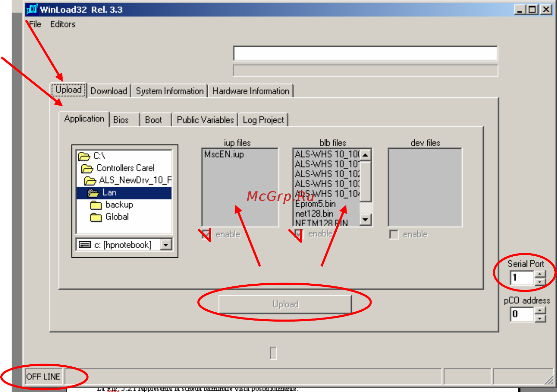Select the highlighted Lan folder
Viewport: 557px width, 392px height.
point(124,193)
